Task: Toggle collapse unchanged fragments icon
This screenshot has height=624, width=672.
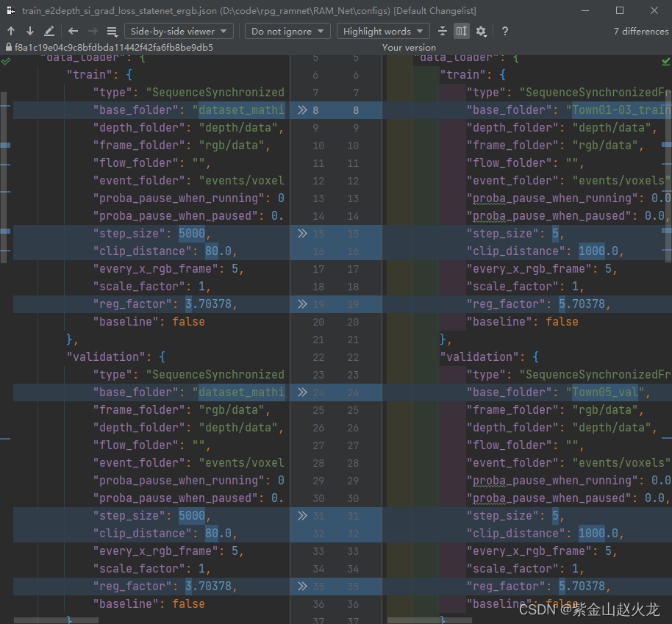Action: tap(443, 32)
